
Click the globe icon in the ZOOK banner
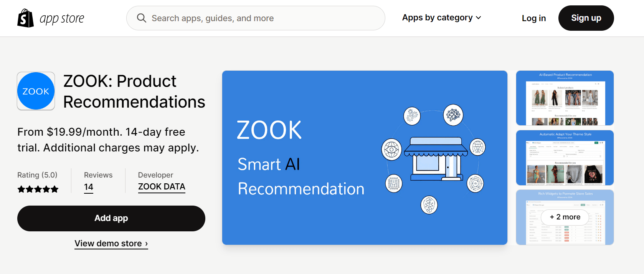tap(477, 147)
